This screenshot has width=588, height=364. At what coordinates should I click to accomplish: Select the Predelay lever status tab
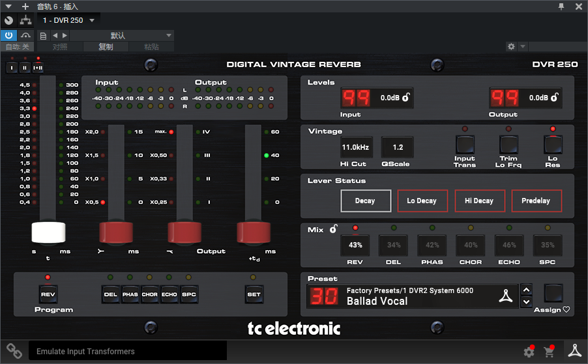536,201
